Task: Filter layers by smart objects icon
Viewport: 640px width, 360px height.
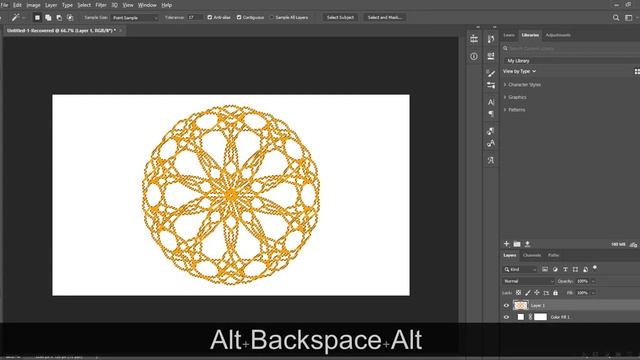Action: coord(585,269)
